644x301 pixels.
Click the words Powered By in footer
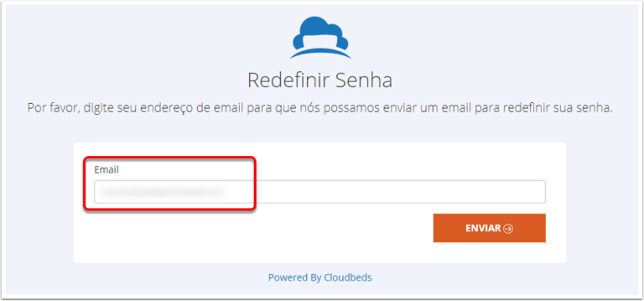(x=294, y=277)
